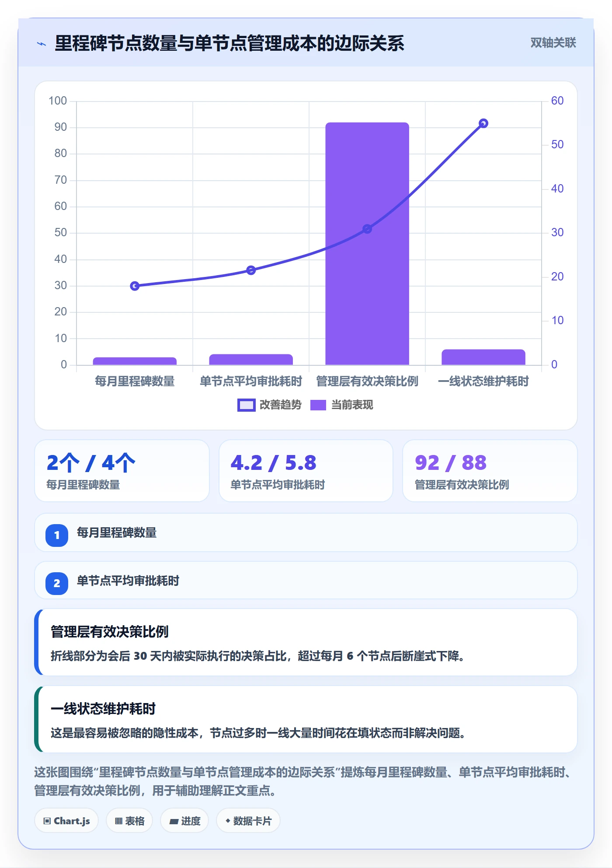Click the 表格 tag
Screen dimensions: 612x868
click(x=129, y=821)
